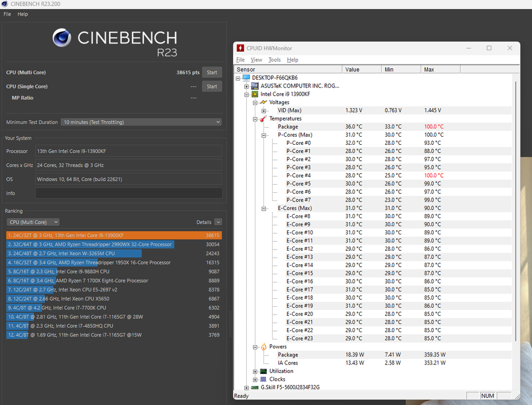Click the DESKTOP-F66QKB6 computer icon

[x=246, y=77]
